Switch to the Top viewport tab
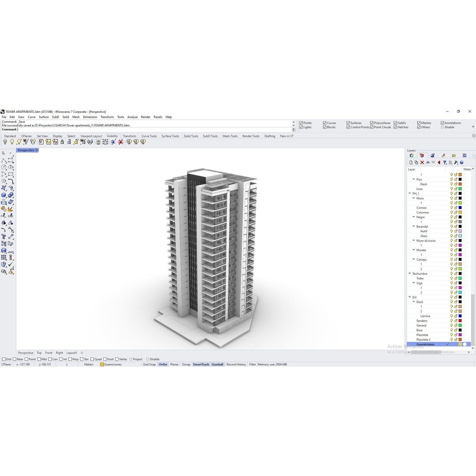 pyautogui.click(x=39, y=353)
